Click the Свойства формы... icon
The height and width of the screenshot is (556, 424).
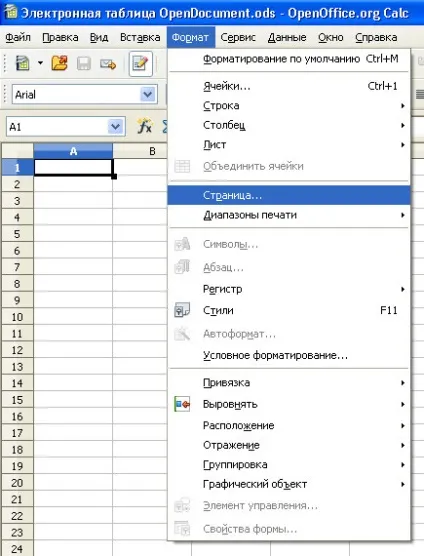pyautogui.click(x=182, y=528)
